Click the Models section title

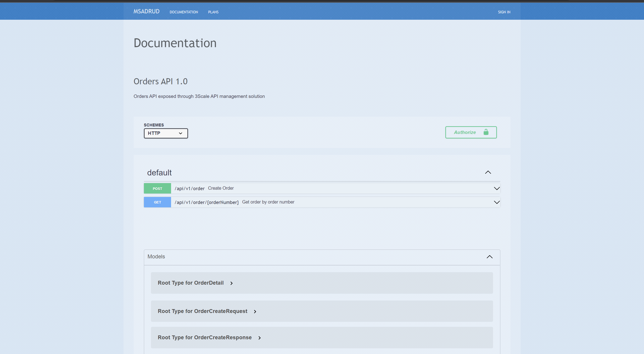[x=156, y=257]
